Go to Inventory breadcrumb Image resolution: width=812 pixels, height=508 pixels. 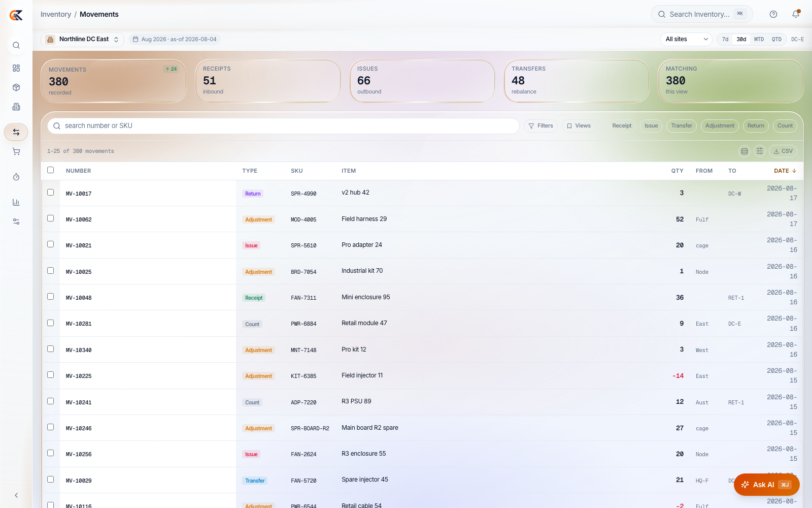click(56, 14)
